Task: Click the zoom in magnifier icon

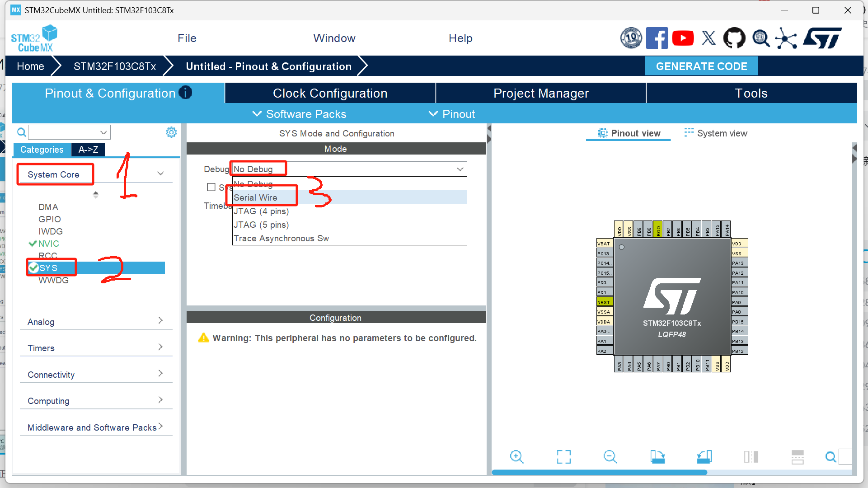Action: (x=516, y=457)
